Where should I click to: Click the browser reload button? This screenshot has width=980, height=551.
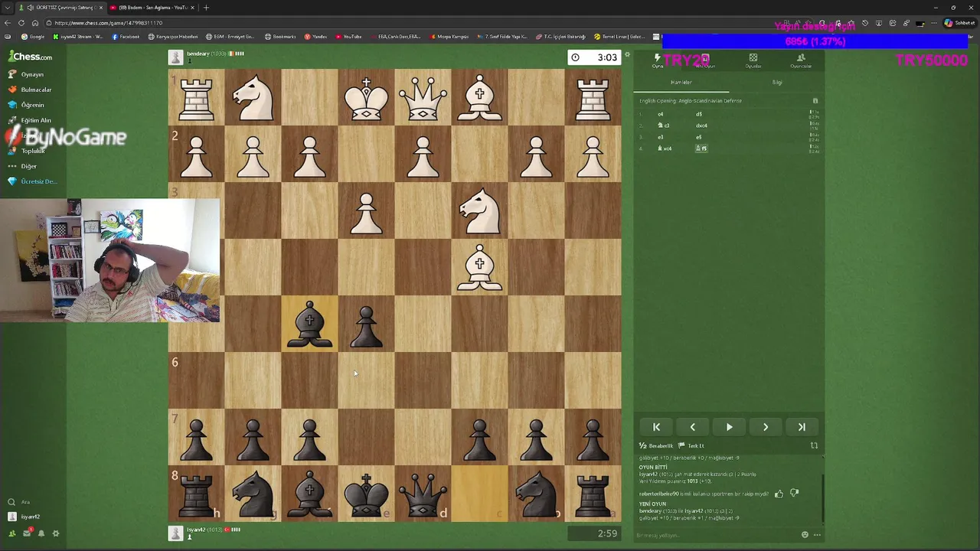pos(22,23)
